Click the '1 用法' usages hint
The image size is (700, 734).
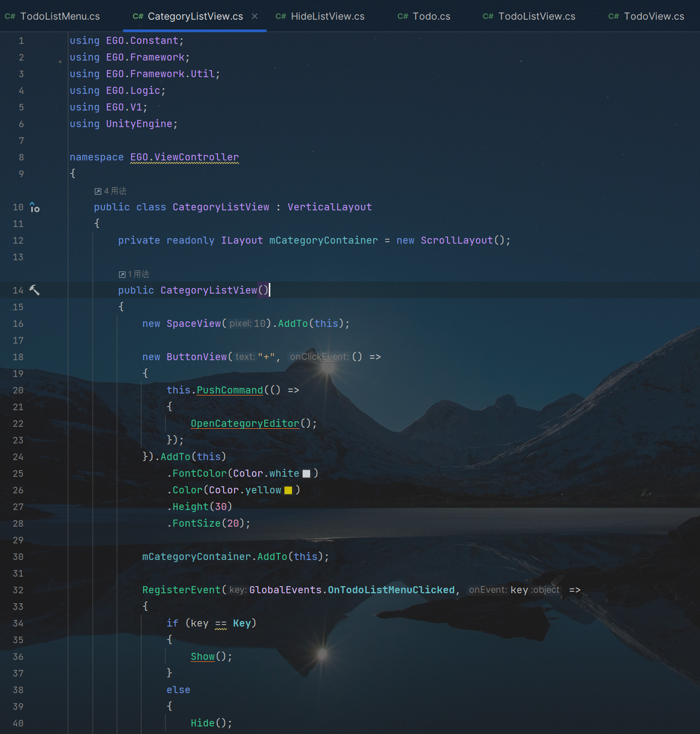tap(134, 274)
